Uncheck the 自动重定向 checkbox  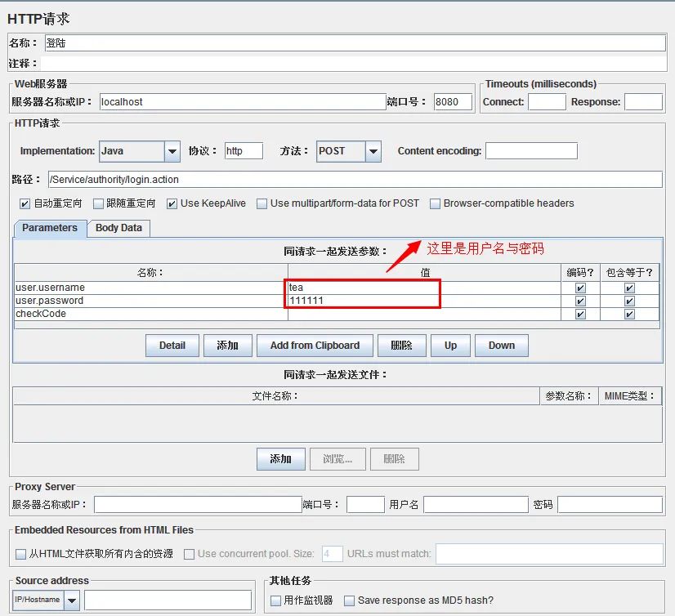coord(22,203)
